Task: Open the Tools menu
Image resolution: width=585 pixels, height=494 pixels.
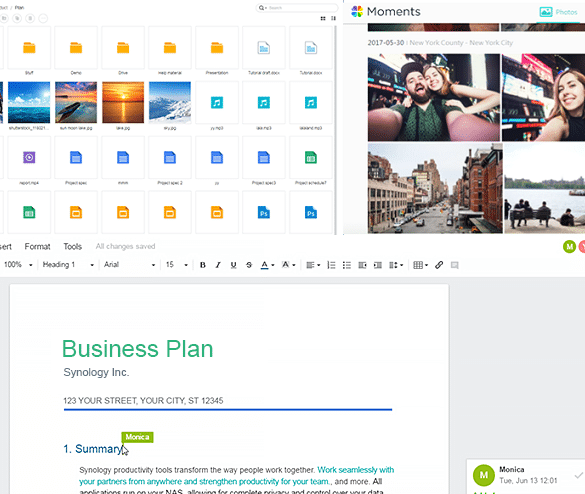Action: (x=72, y=246)
